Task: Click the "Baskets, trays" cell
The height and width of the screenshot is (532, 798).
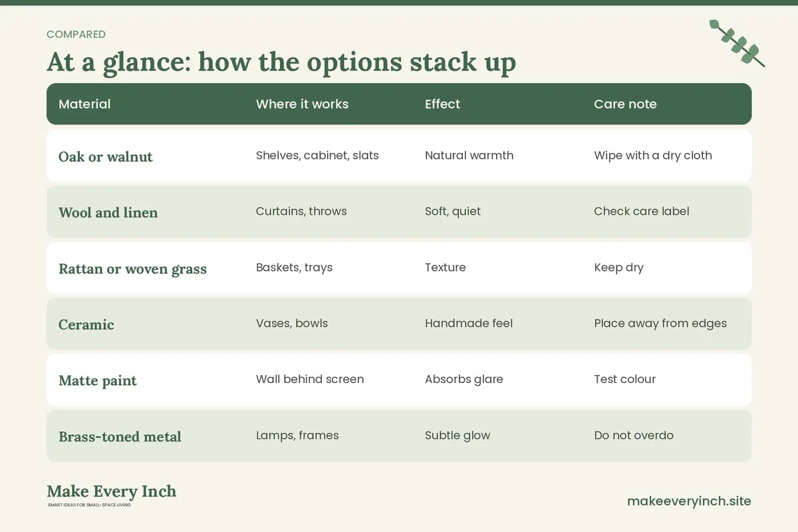Action: (x=294, y=267)
